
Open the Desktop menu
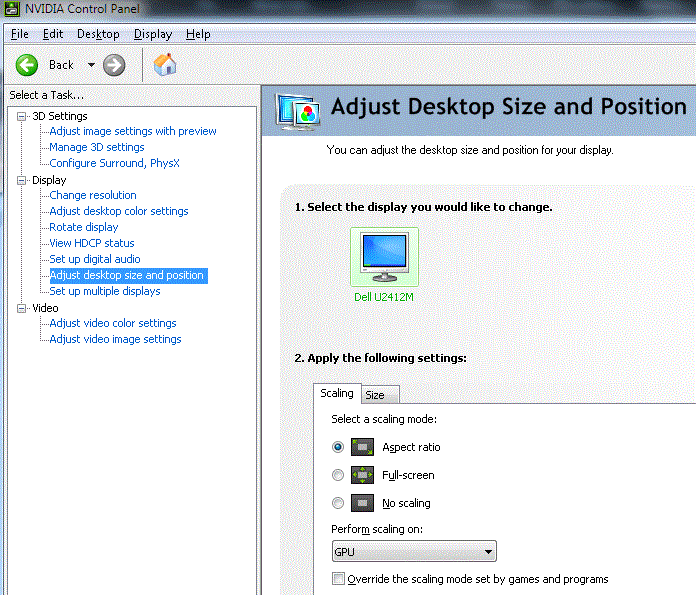(98, 34)
